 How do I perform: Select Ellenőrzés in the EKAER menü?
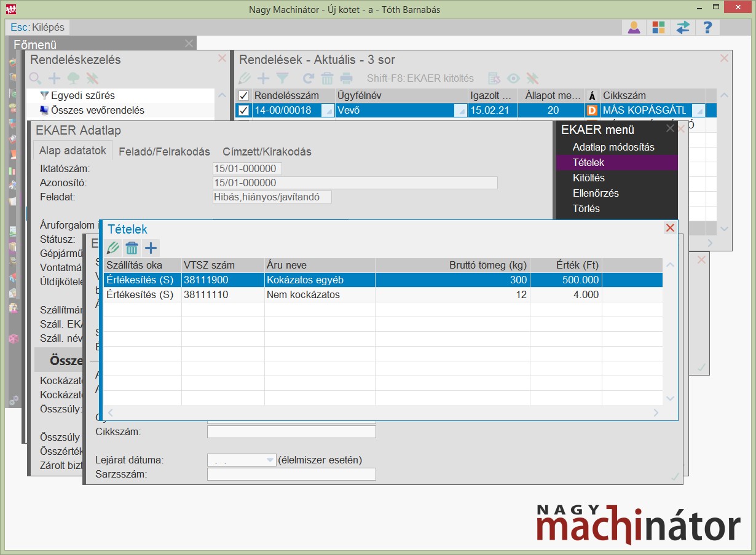596,193
